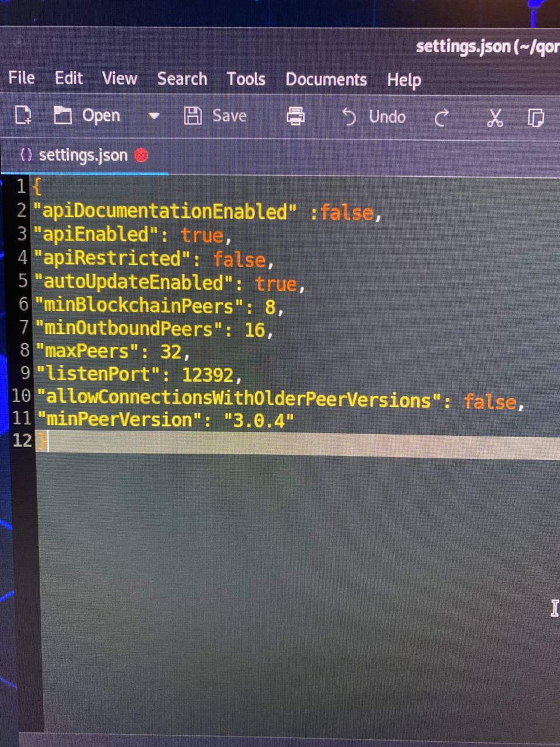
Task: Open the Tools menu
Action: tap(246, 79)
